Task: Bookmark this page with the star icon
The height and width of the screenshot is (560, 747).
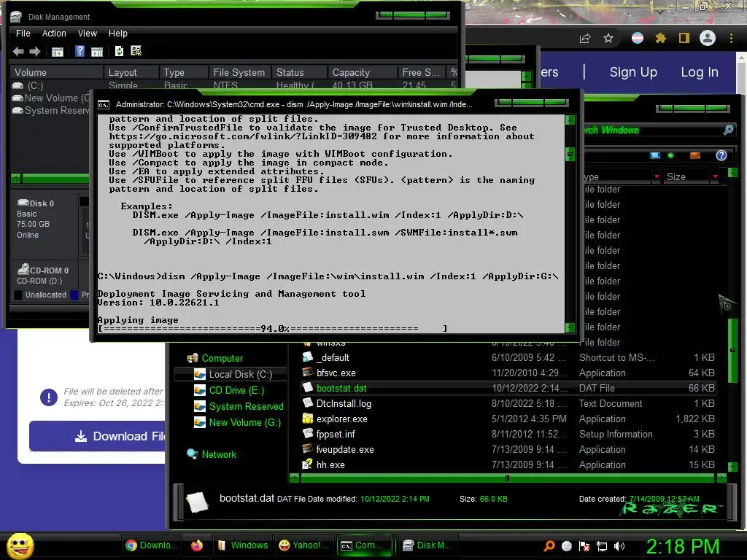Action: 608,38
